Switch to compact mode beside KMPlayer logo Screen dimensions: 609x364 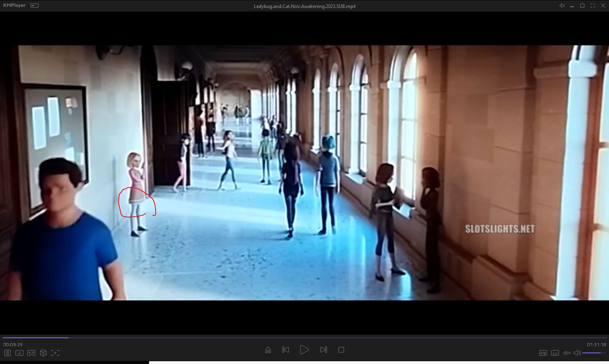35,6
